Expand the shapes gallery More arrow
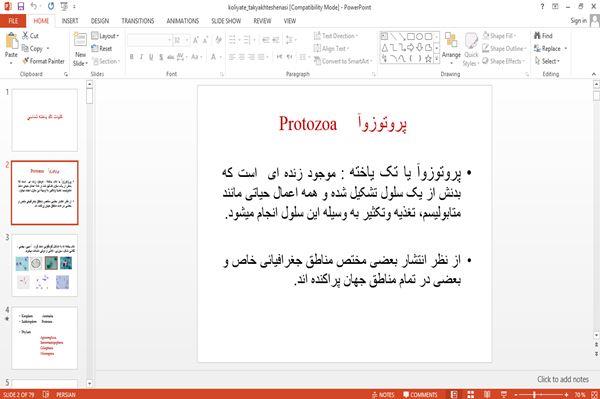This screenshot has height=399, width=600. point(437,59)
